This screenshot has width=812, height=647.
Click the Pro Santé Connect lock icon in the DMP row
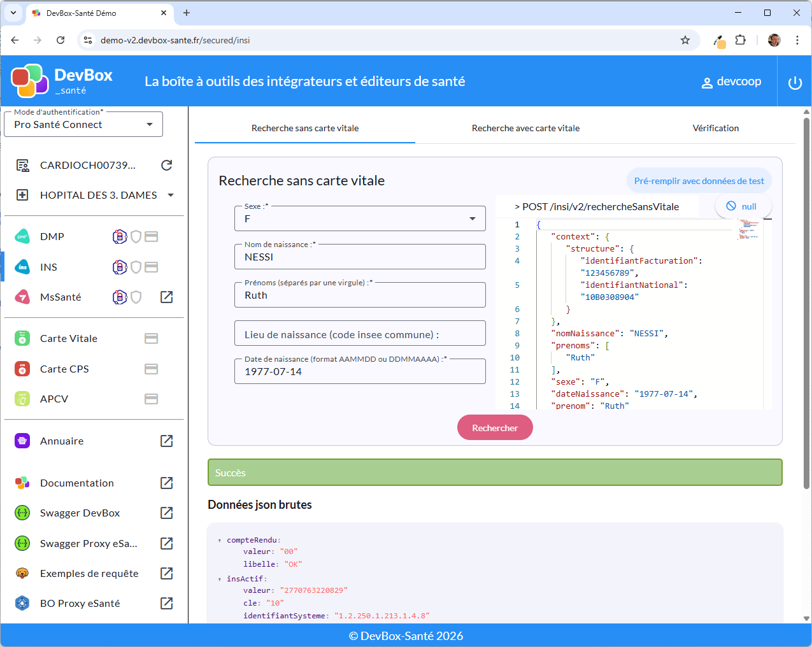[120, 236]
